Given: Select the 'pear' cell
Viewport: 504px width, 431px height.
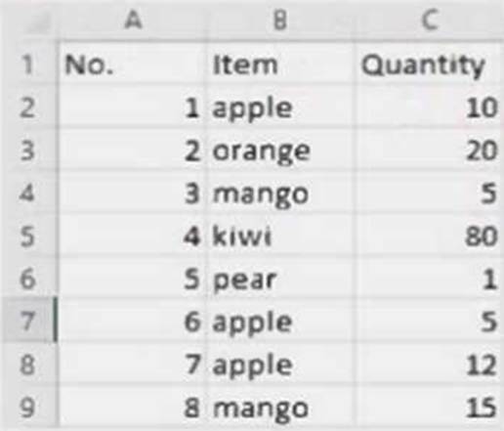Looking at the screenshot, I should tap(280, 279).
